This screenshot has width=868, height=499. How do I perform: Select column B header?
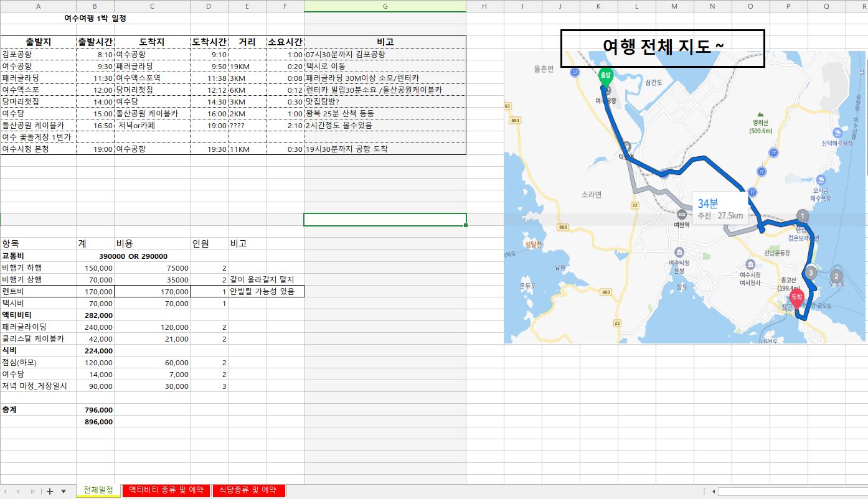click(x=95, y=6)
